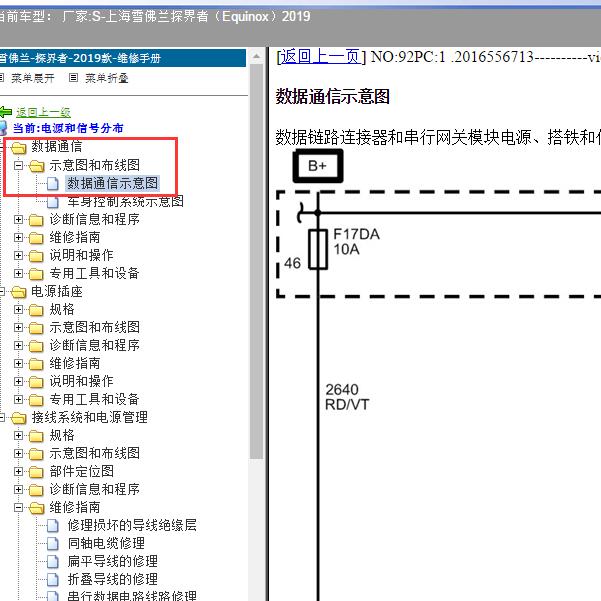Image resolution: width=601 pixels, height=601 pixels.
Task: Select 说明和操作 label under 电源插座
Action: [x=81, y=381]
